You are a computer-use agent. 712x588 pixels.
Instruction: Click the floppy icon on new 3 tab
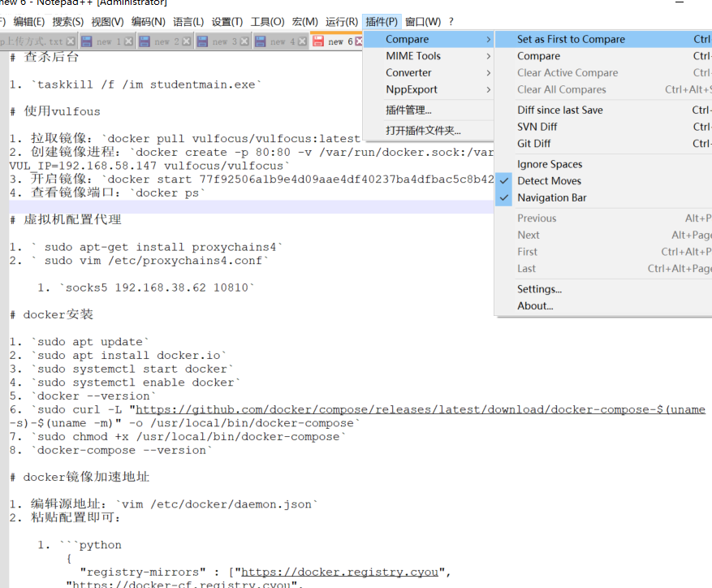click(201, 39)
